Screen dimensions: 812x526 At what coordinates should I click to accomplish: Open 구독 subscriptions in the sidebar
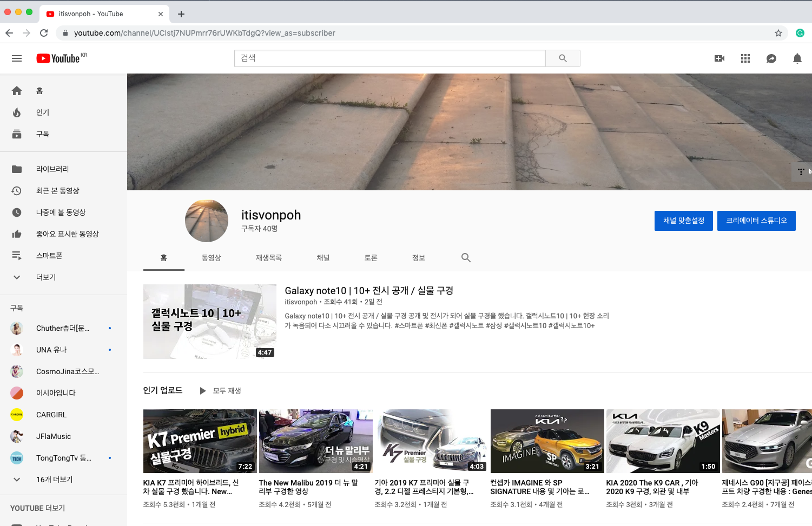coord(63,134)
